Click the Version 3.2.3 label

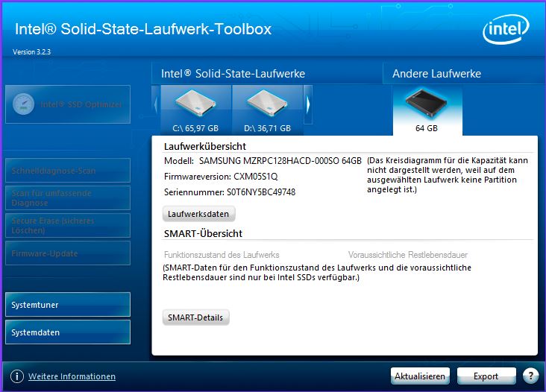tap(31, 52)
